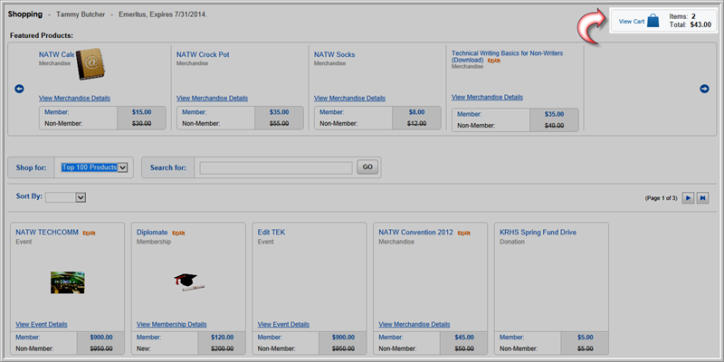View Membership Details for Diplomate
This screenshot has width=724, height=362.
pyautogui.click(x=172, y=325)
